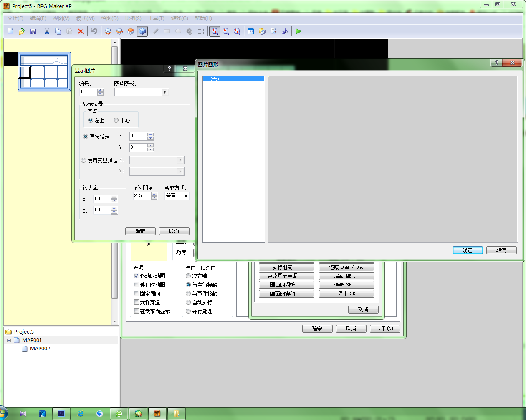Click the Cut scissors icon
Screen dimensions: 526x420
(x=47, y=31)
